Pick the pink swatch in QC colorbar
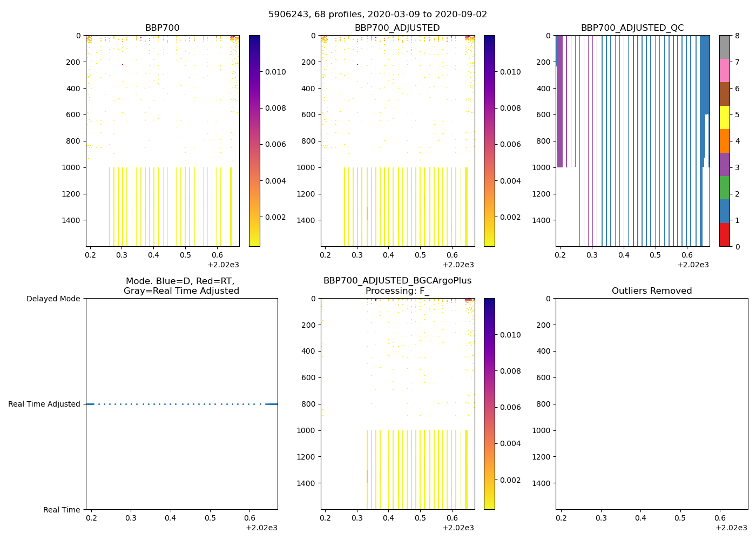Screen dimensions: 756x540 coord(724,71)
